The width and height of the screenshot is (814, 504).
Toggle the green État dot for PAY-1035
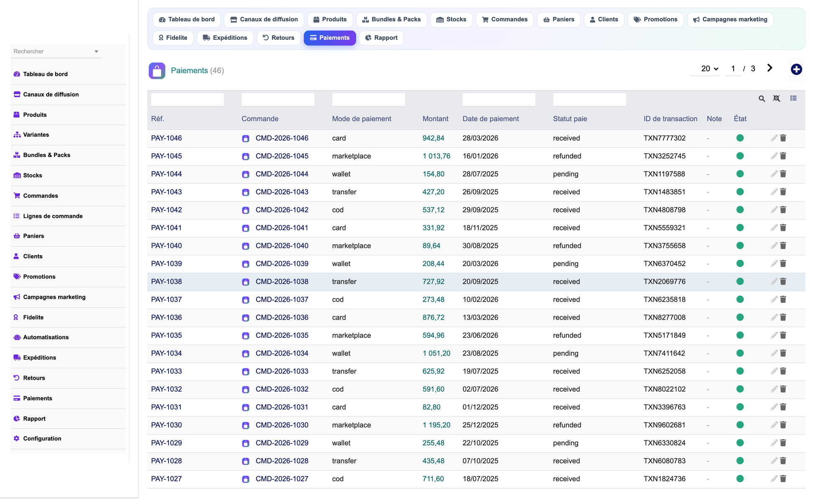[x=740, y=335]
